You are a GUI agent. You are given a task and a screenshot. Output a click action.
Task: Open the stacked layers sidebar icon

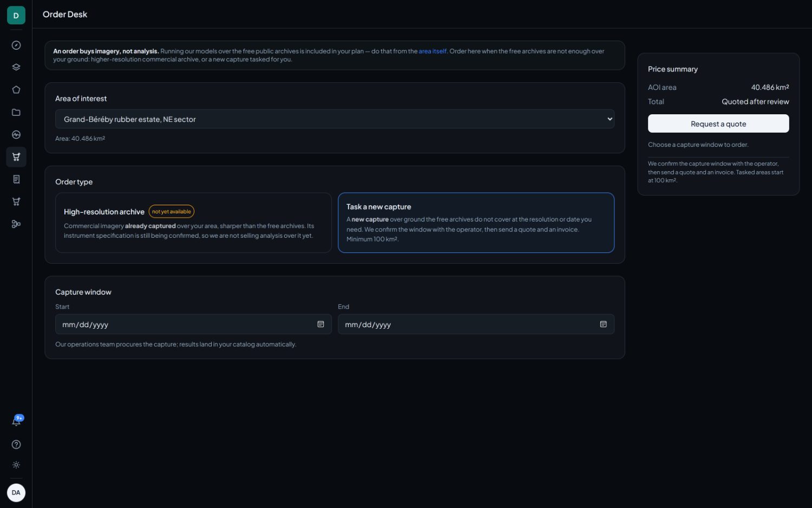click(x=16, y=68)
